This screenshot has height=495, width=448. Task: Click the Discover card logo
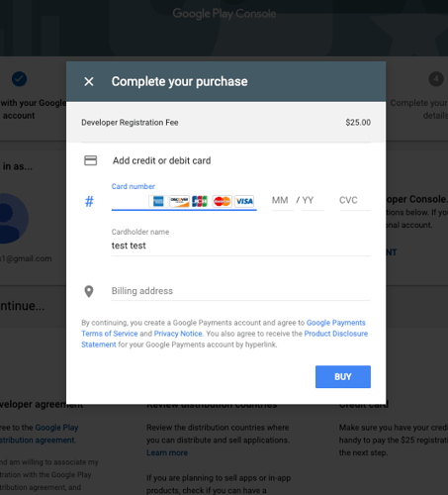[x=179, y=201]
